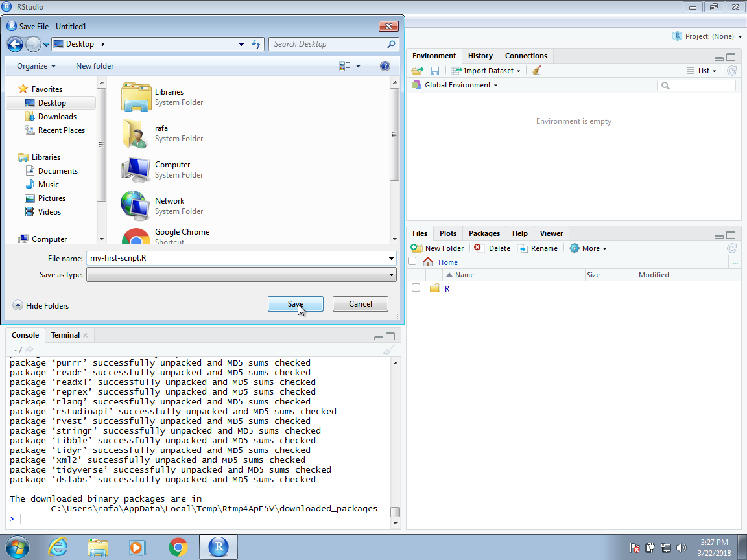Cancel the Save File dialog
The image size is (747, 560).
point(360,304)
